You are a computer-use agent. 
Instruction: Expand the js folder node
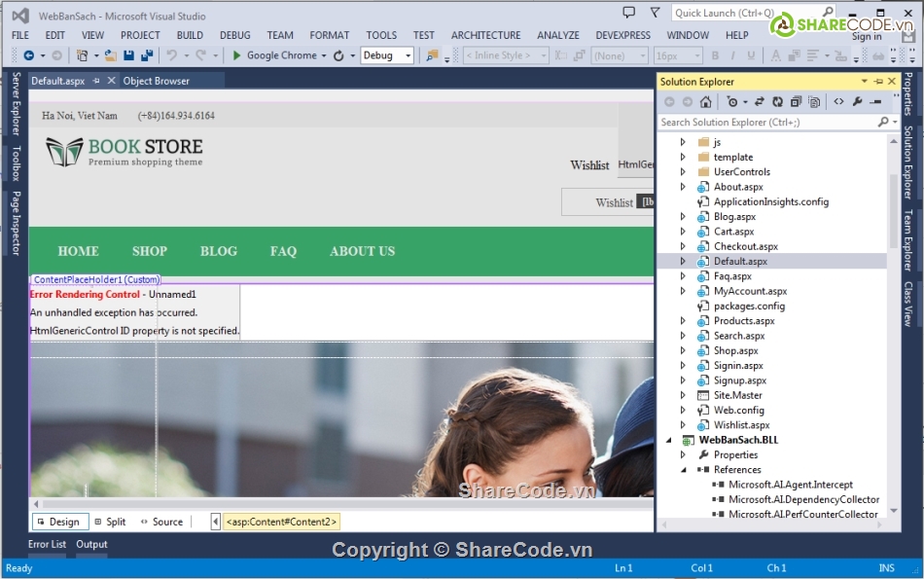point(683,142)
